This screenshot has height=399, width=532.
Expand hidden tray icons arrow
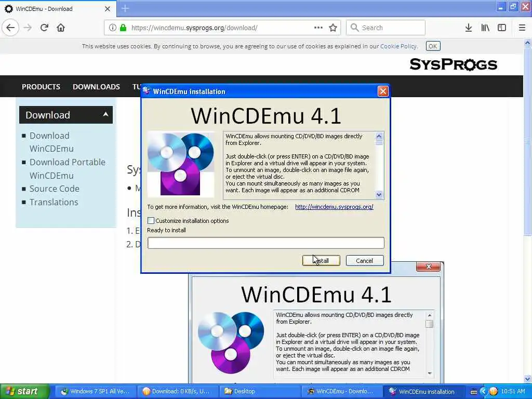(x=484, y=392)
